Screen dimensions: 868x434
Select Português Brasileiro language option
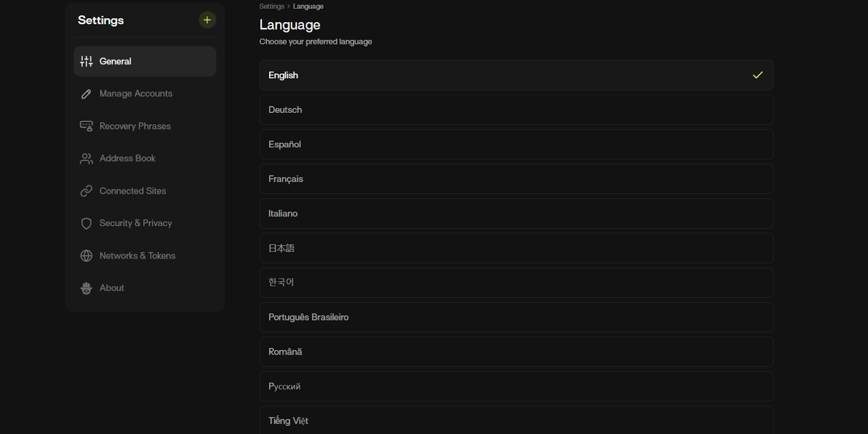515,317
